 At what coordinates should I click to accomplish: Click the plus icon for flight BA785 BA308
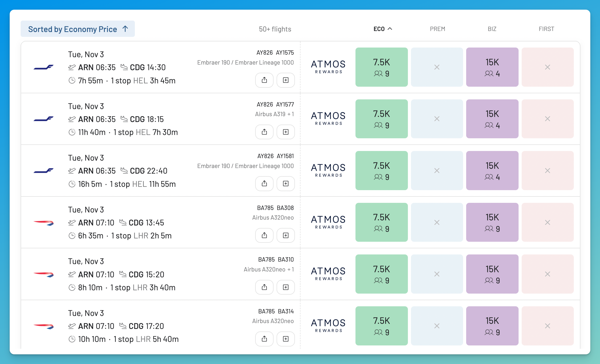[x=285, y=235]
